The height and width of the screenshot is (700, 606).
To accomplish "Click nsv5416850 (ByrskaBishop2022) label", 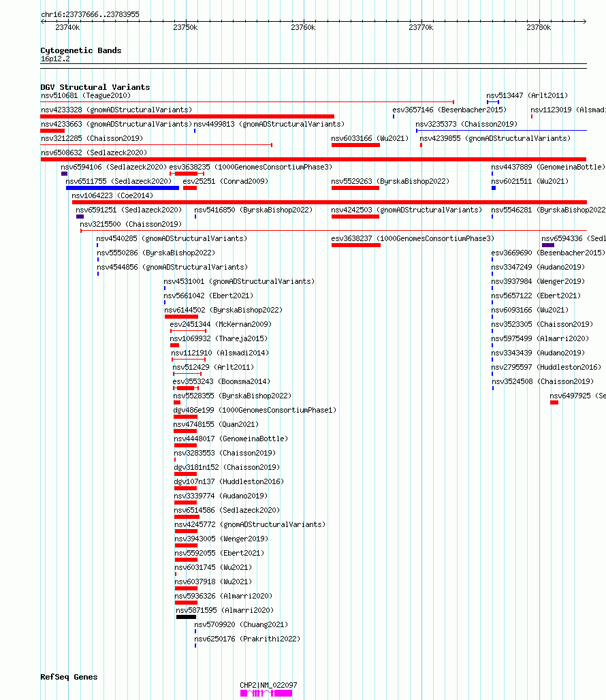I will coord(253,210).
